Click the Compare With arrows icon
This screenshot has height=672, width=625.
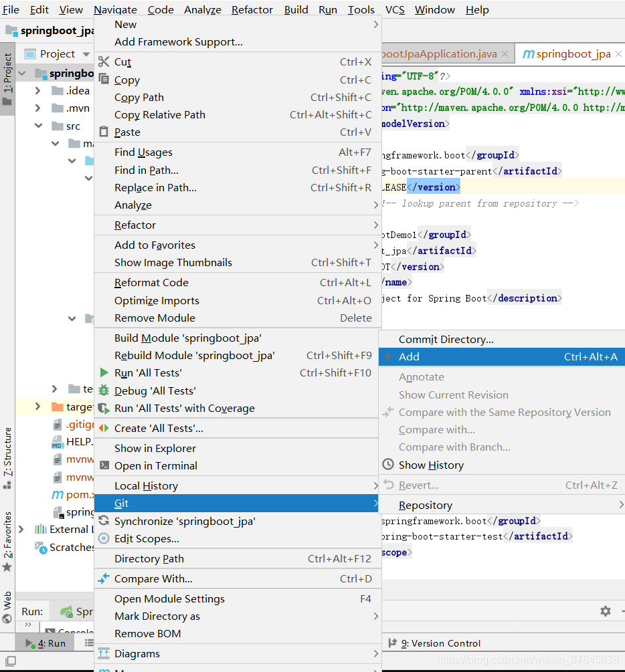tap(104, 578)
